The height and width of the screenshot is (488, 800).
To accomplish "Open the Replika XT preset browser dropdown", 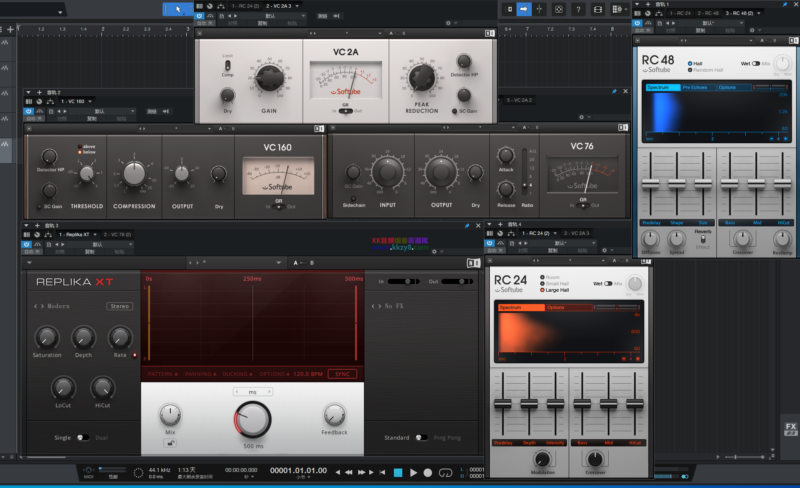I will 279,263.
